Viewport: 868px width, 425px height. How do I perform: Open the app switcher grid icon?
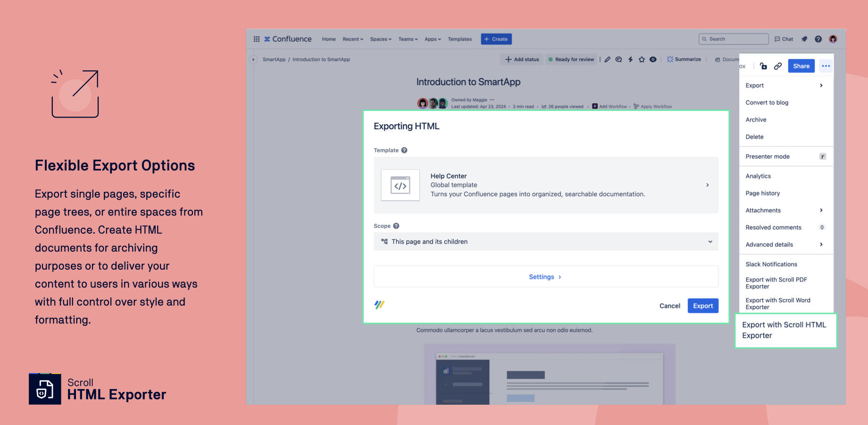coord(257,39)
